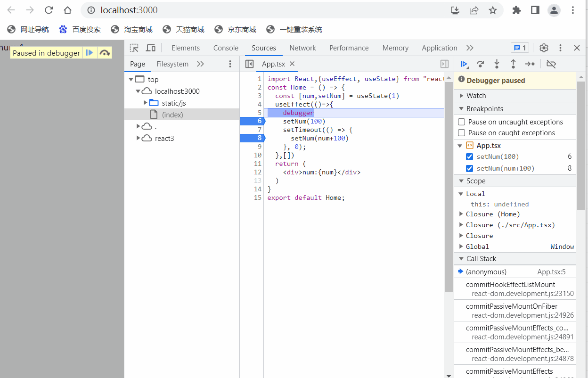The height and width of the screenshot is (378, 588).
Task: Close the App.tsx editor tab
Action: 292,64
